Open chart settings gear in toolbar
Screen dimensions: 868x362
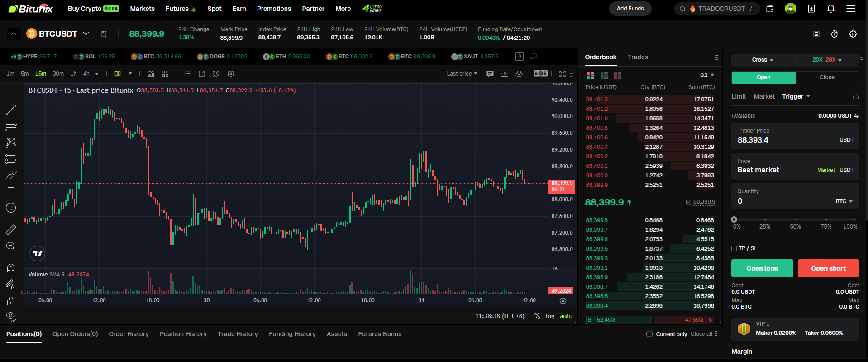[x=231, y=74]
